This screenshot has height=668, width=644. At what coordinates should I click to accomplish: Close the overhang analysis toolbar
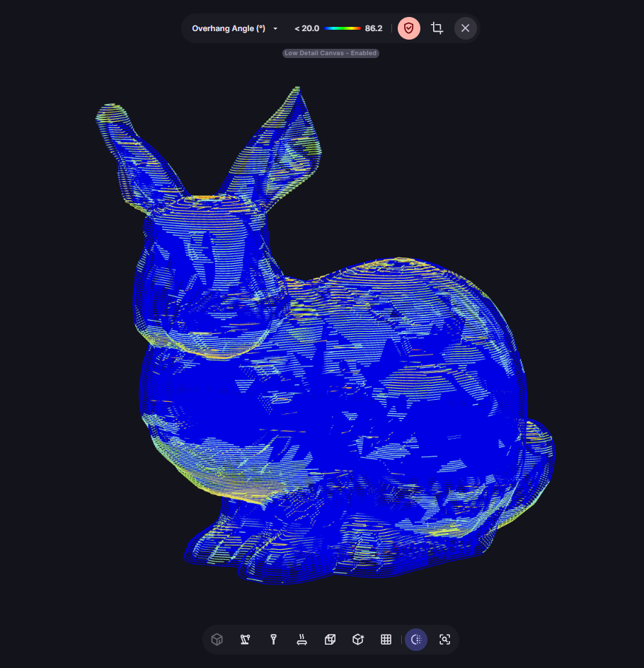click(465, 28)
